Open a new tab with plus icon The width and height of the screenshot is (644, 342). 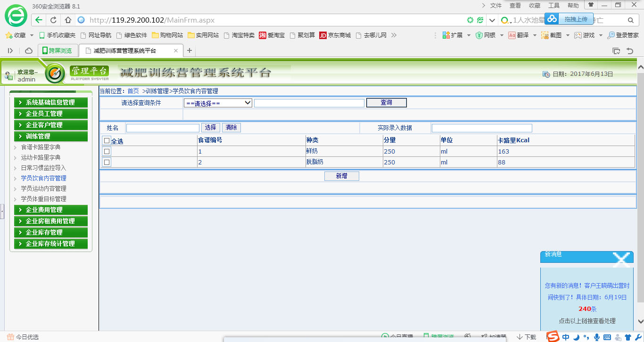(190, 51)
